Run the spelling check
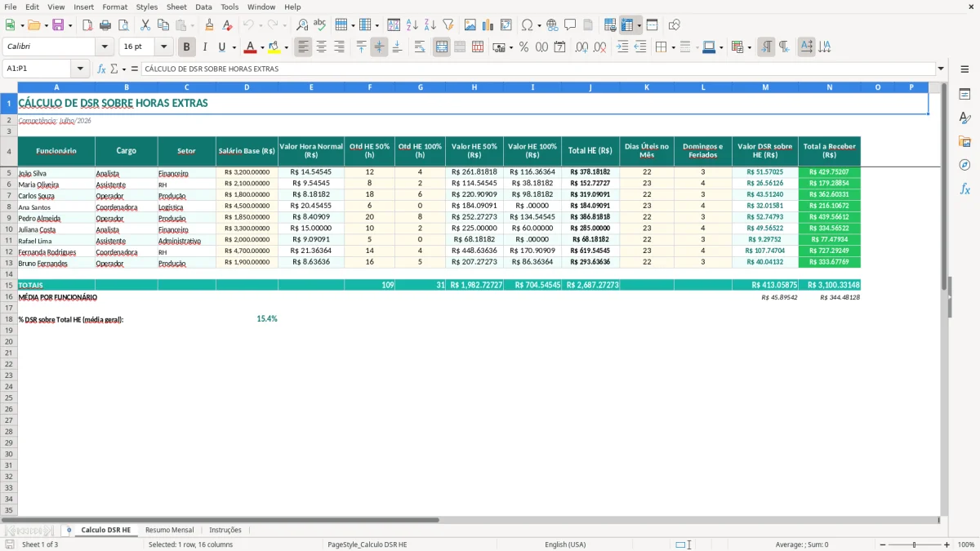Screen dimensions: 980x551 (320, 25)
